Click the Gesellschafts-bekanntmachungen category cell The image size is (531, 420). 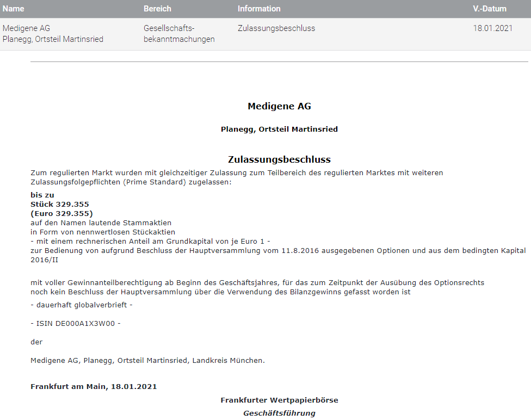tap(178, 34)
